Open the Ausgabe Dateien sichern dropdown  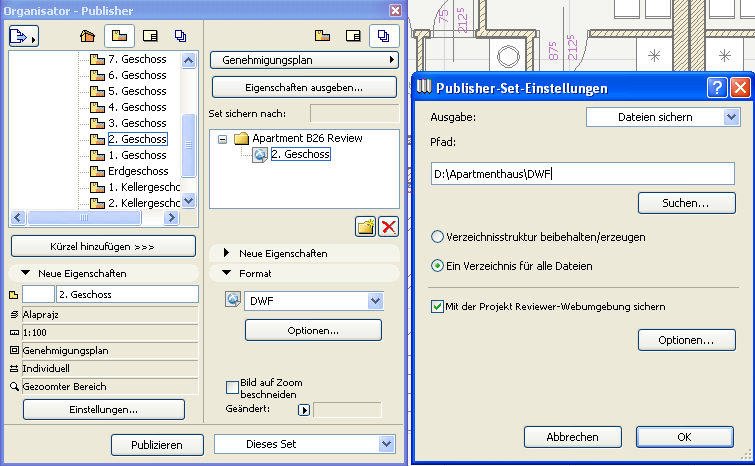[x=663, y=117]
